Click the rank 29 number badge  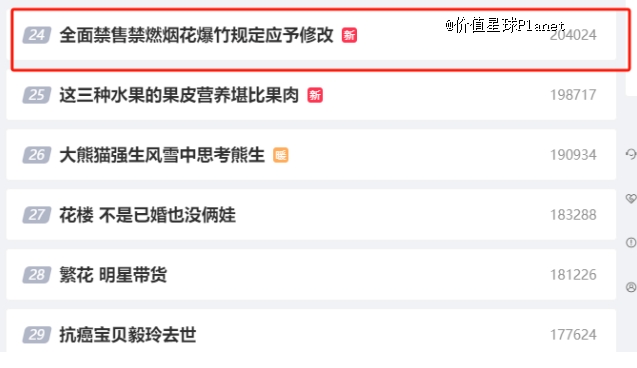(37, 335)
